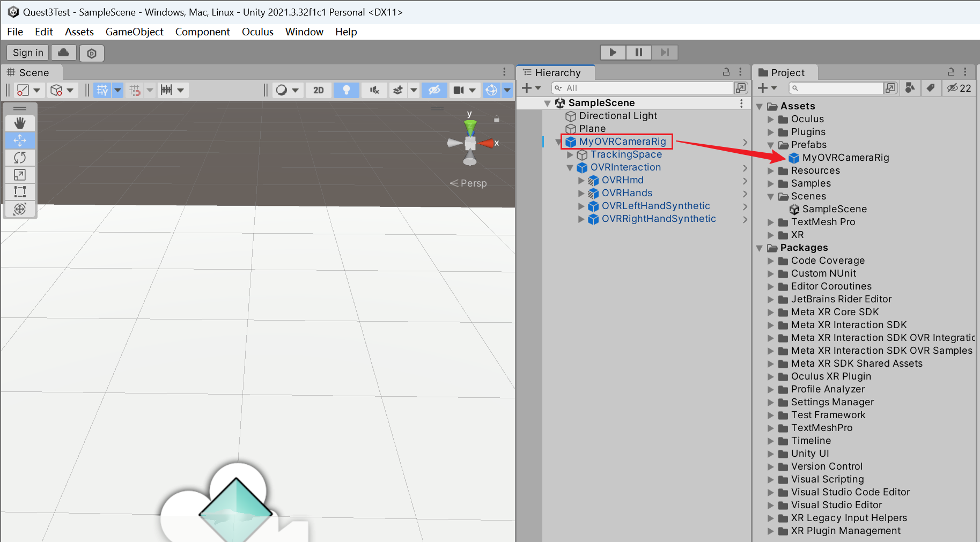Click the red X axis cone on gizmo
This screenshot has height=542, width=980.
487,143
